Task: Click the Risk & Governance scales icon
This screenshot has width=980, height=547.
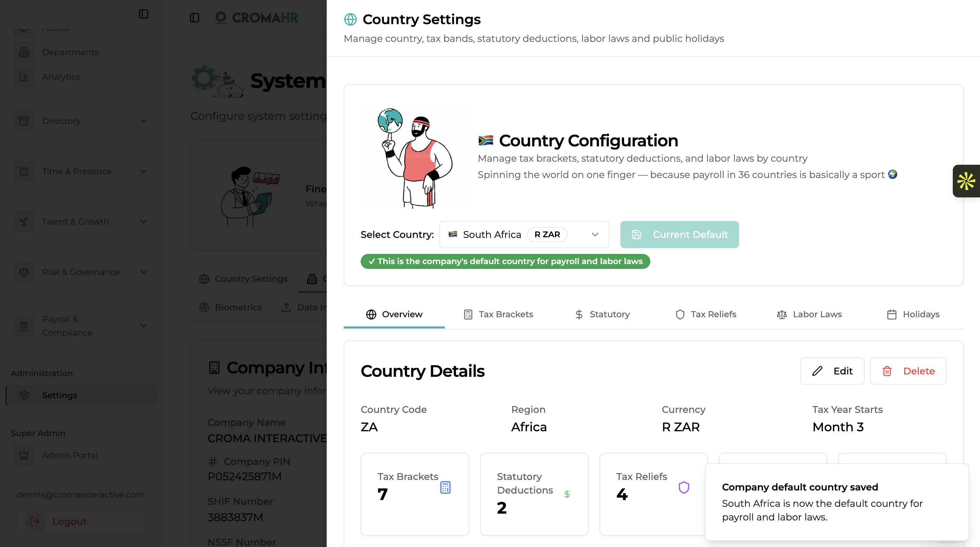Action: point(23,272)
